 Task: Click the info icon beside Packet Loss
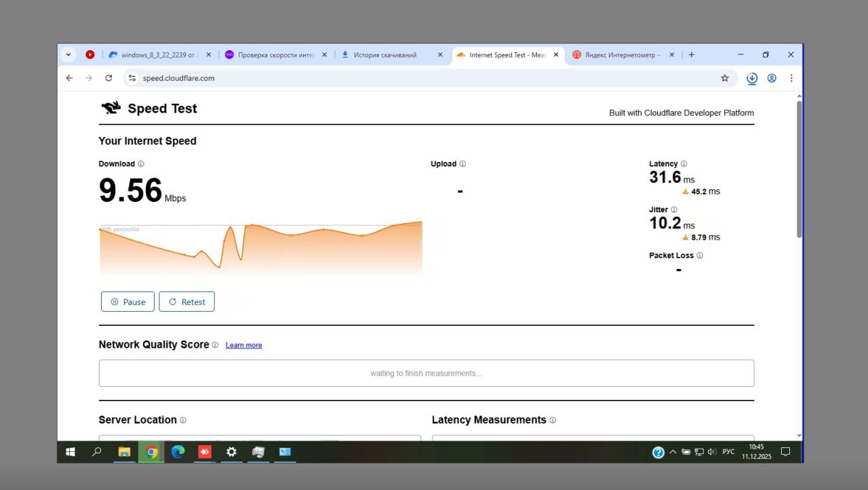point(700,256)
